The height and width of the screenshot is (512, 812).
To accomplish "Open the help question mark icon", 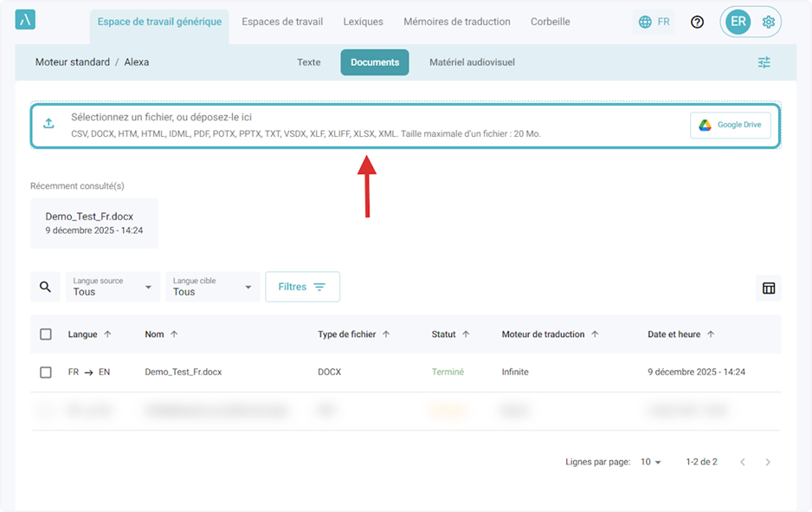I will (x=697, y=22).
